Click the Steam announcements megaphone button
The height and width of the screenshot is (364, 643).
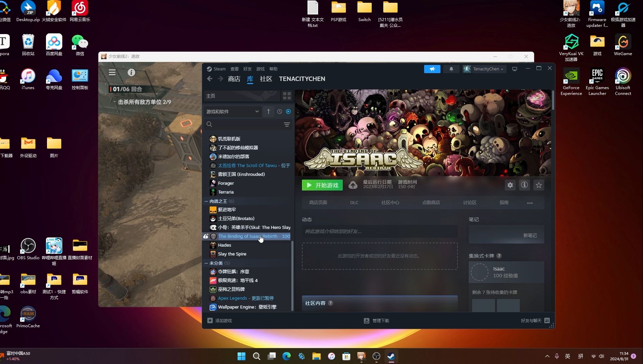point(432,69)
